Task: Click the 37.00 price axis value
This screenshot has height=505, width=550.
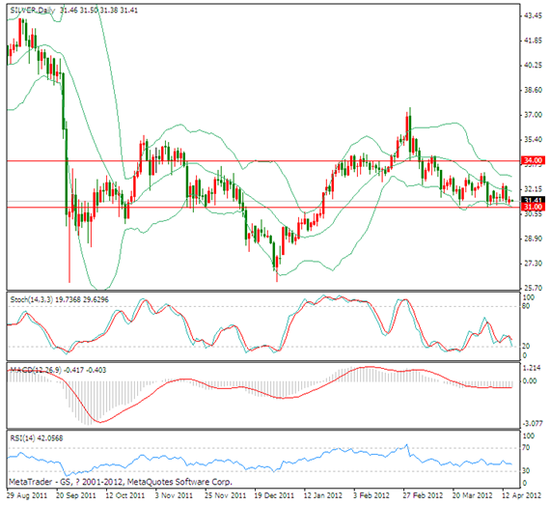Action: tap(533, 115)
